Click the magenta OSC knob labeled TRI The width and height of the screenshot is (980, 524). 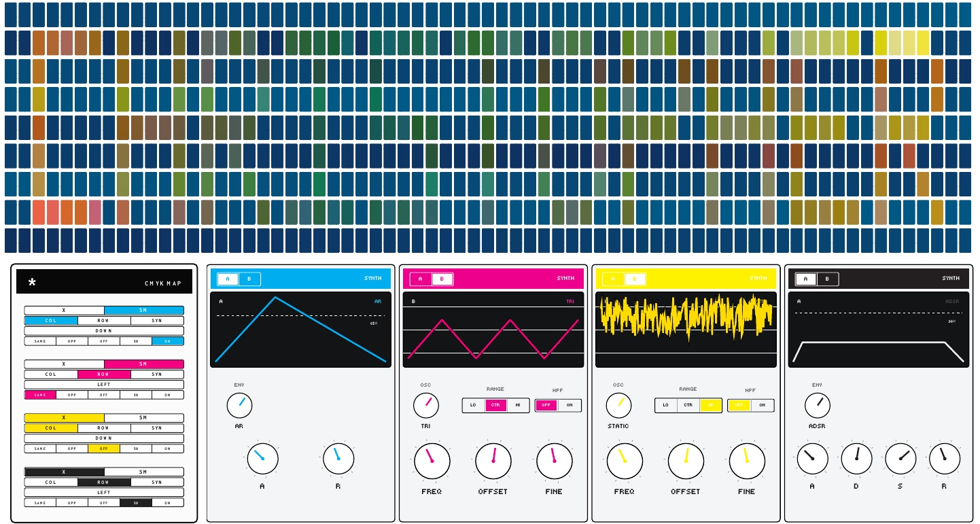click(425, 406)
